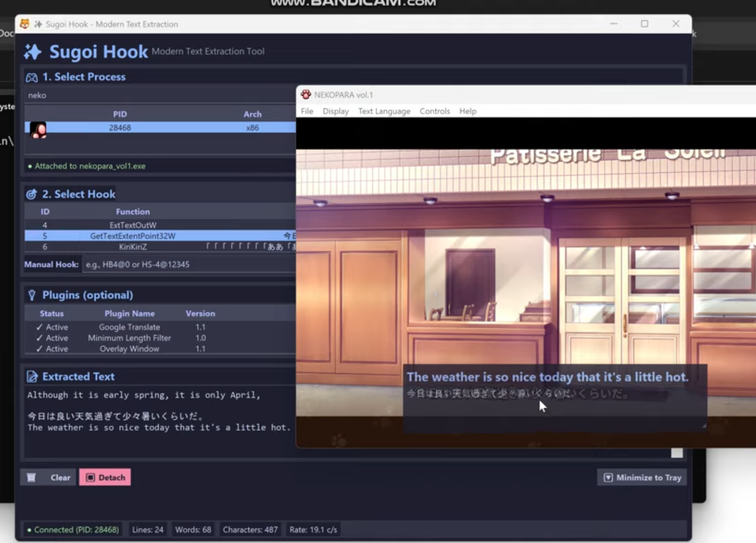The height and width of the screenshot is (543, 756).
Task: Click the Version column header
Action: tap(200, 314)
